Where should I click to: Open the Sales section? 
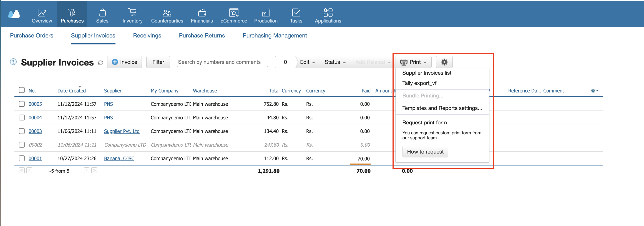pos(102,16)
